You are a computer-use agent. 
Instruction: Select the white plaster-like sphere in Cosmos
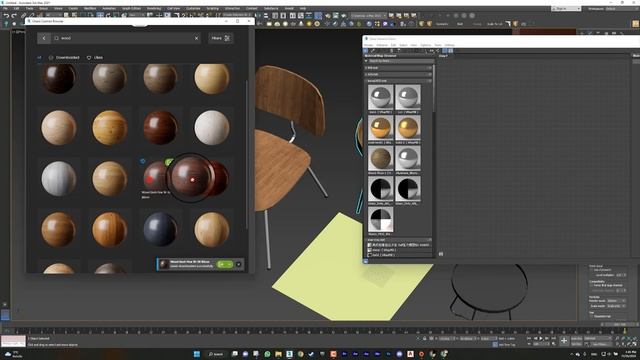pos(211,128)
